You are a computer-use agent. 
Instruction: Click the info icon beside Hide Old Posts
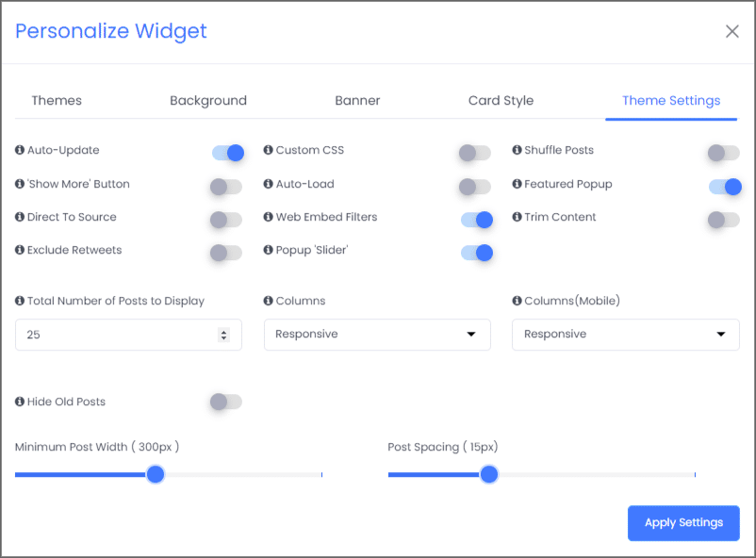point(19,402)
